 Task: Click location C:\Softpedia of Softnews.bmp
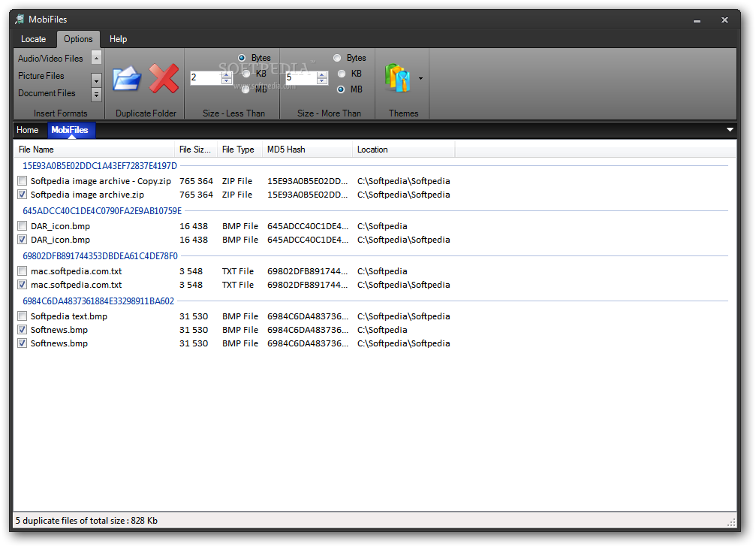382,330
